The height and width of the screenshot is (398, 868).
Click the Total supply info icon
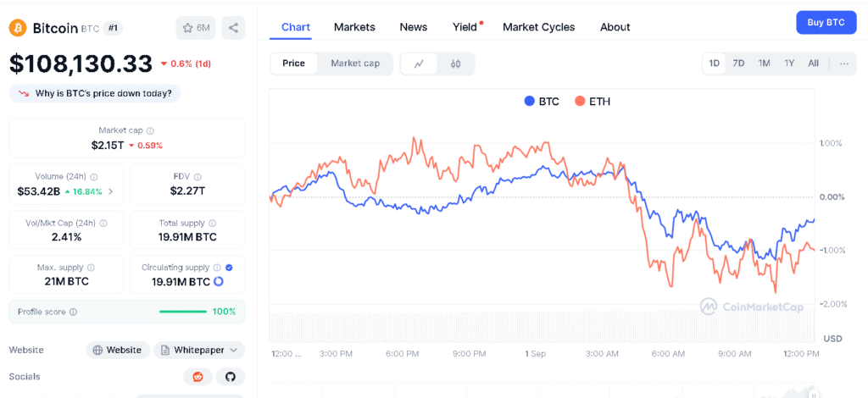tap(213, 224)
